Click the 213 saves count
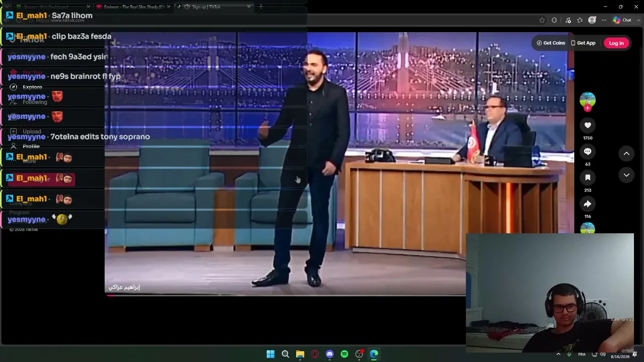 pos(588,190)
